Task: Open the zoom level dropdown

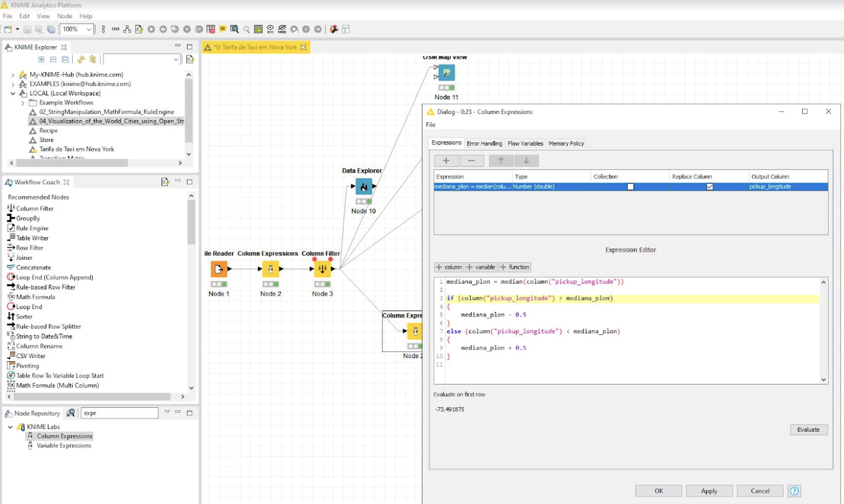Action: pos(90,29)
